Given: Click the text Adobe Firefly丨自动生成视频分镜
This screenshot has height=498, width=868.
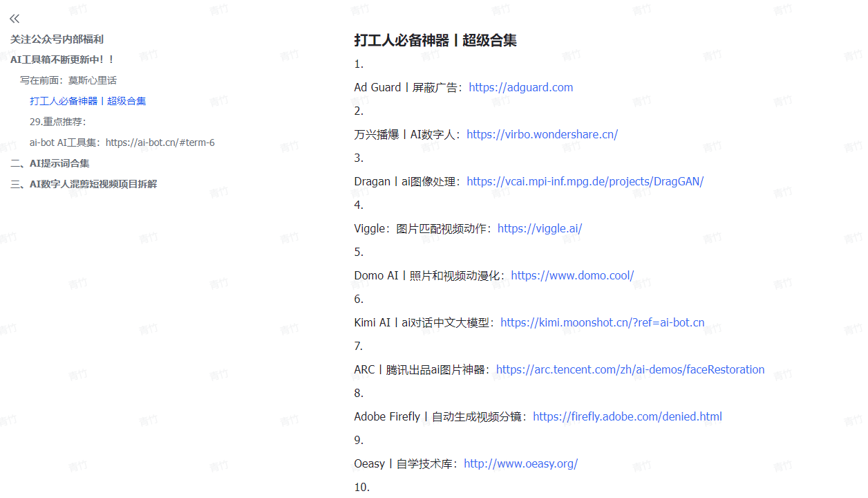Looking at the screenshot, I should (x=440, y=416).
